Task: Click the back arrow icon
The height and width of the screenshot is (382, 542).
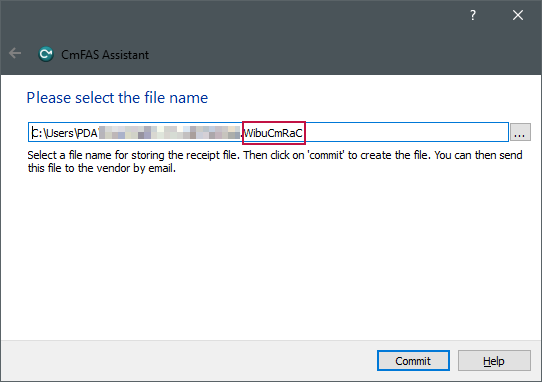Action: coord(15,54)
